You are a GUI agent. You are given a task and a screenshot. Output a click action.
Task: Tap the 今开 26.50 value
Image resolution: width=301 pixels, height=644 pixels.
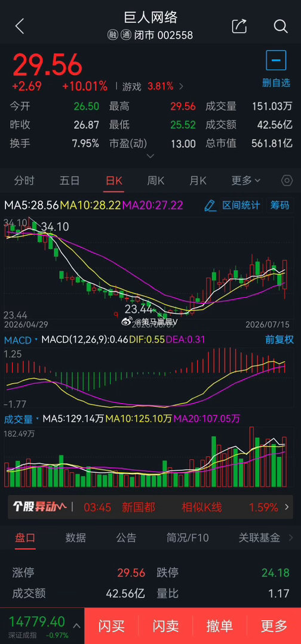pyautogui.click(x=87, y=106)
